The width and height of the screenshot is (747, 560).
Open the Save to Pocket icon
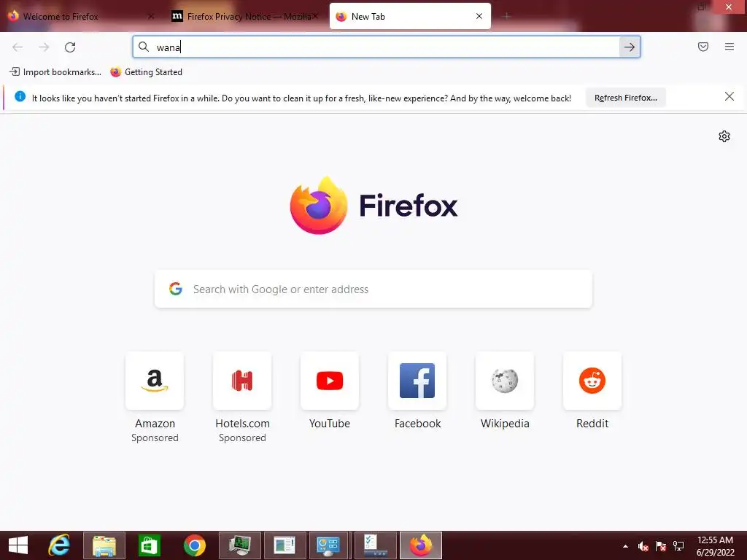[703, 47]
